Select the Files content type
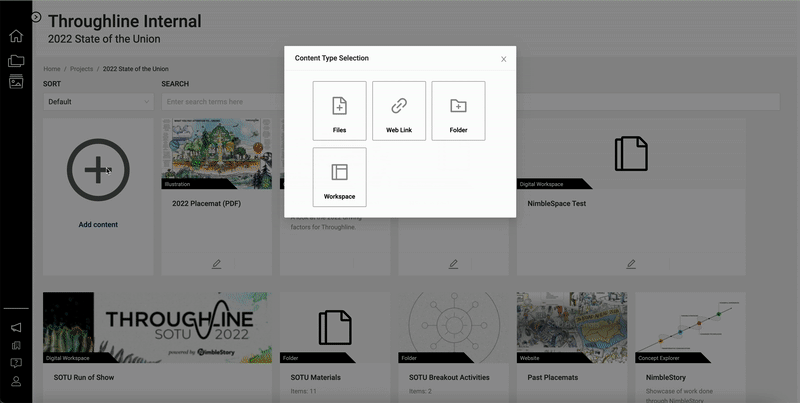 pyautogui.click(x=339, y=110)
